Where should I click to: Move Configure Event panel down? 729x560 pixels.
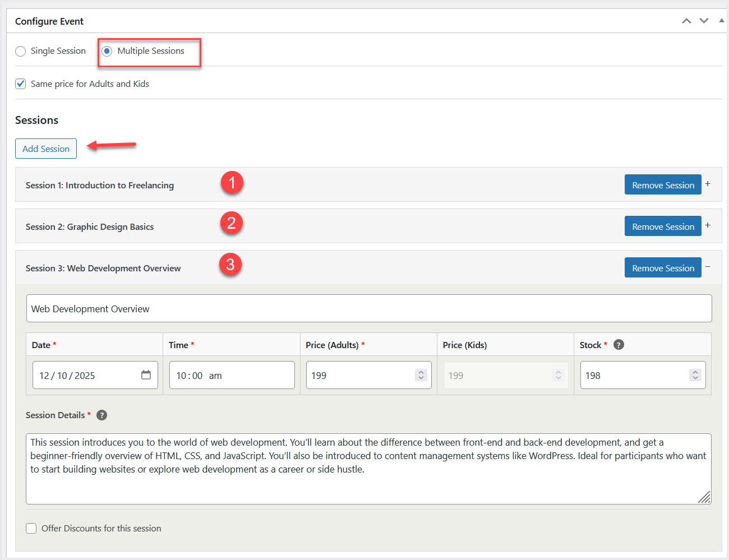pyautogui.click(x=704, y=21)
